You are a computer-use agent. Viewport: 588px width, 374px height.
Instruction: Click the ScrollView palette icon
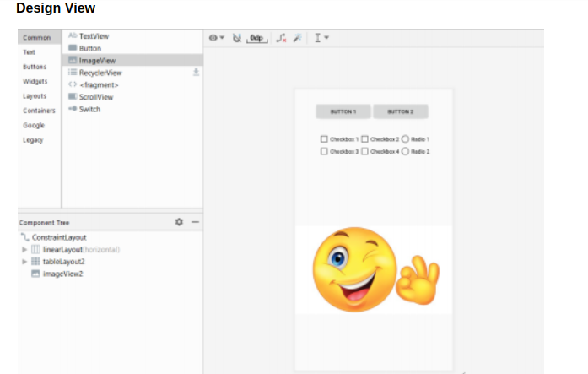73,96
